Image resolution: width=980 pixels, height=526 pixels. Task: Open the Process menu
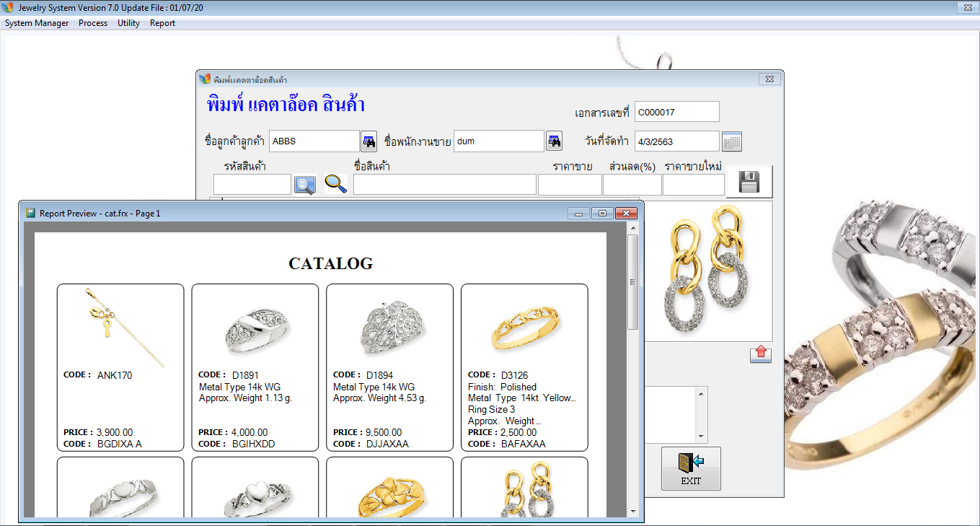93,23
